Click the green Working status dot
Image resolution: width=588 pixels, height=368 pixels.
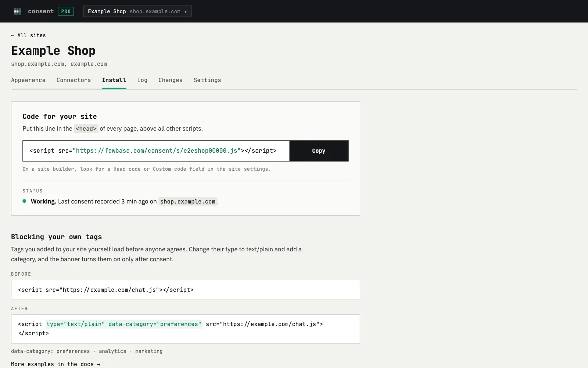coord(24,201)
